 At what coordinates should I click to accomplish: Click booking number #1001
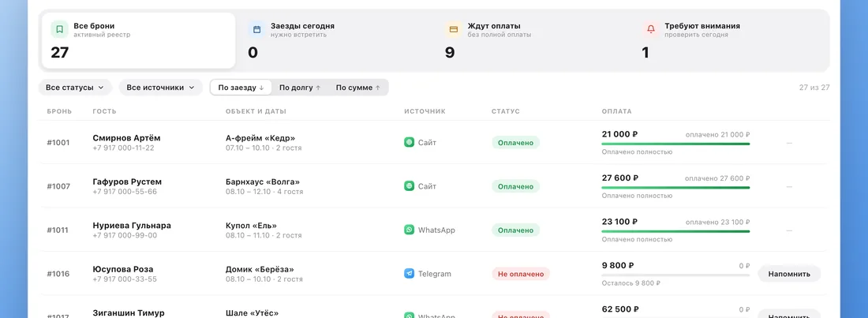[58, 142]
